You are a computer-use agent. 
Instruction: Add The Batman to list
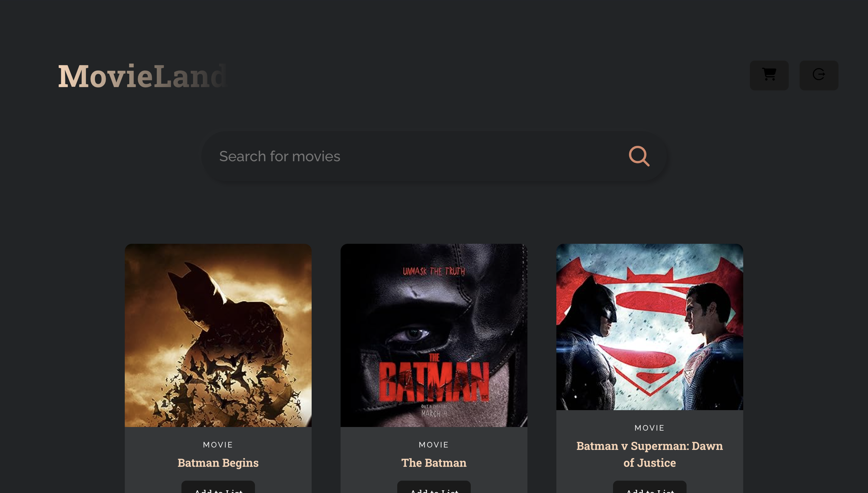[x=434, y=488]
